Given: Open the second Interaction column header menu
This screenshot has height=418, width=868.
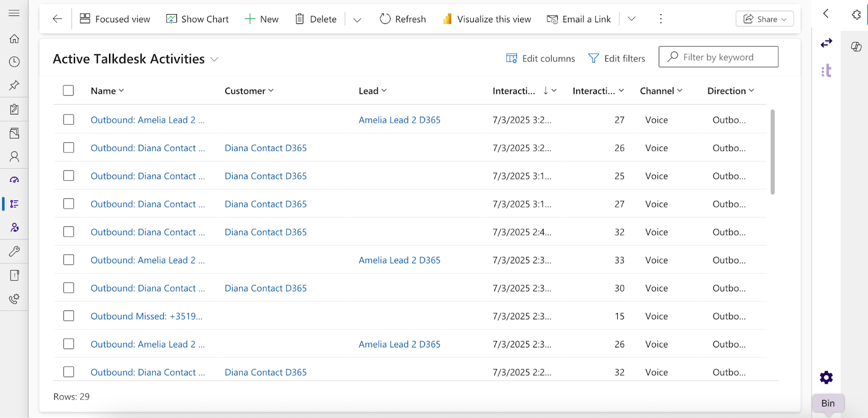Looking at the screenshot, I should click(598, 91).
